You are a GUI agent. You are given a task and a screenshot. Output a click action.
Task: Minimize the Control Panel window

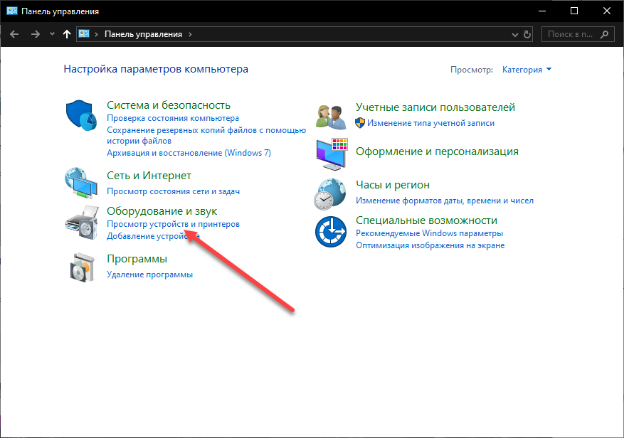542,11
